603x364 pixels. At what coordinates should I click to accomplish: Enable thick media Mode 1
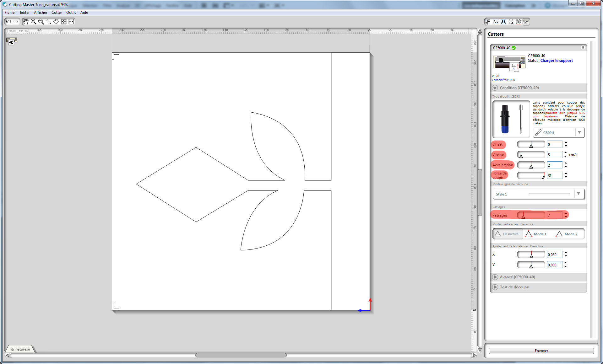tap(536, 234)
